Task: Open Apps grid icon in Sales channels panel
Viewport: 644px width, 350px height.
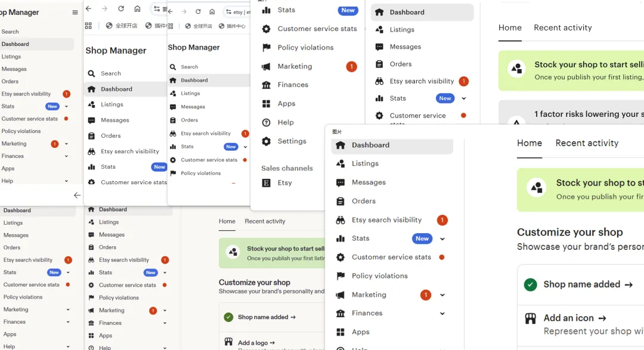Action: [x=267, y=104]
